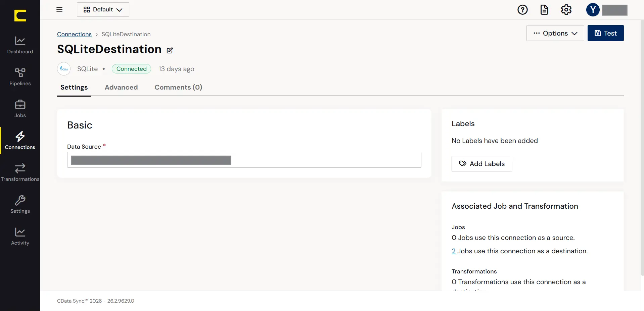644x311 pixels.
Task: Click the 'No Labels have been added' text
Action: (495, 141)
